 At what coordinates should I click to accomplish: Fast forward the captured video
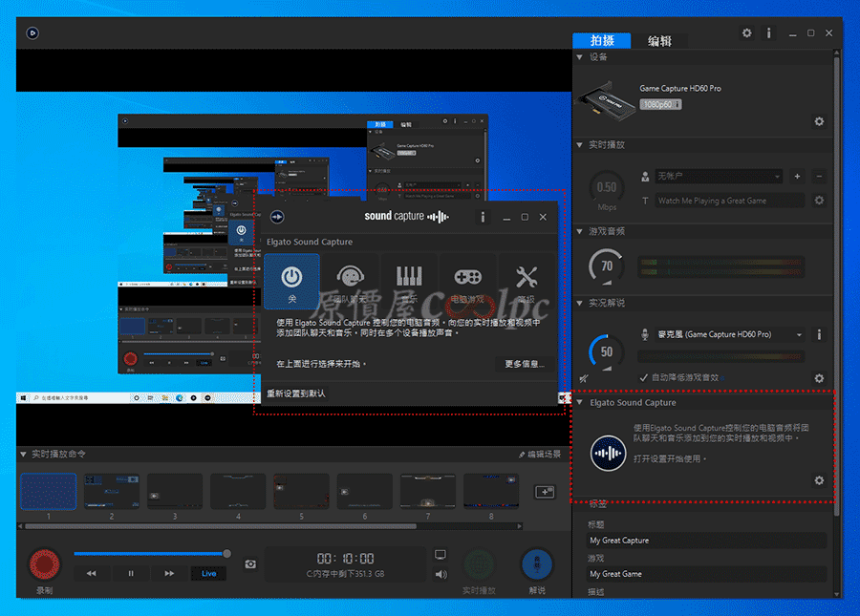click(x=169, y=573)
